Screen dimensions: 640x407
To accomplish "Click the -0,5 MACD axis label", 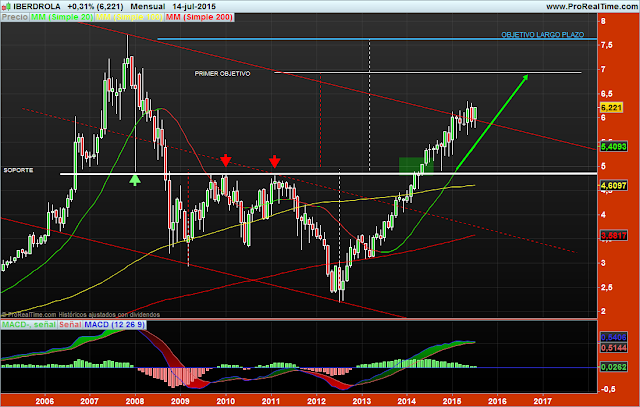I will (x=607, y=389).
